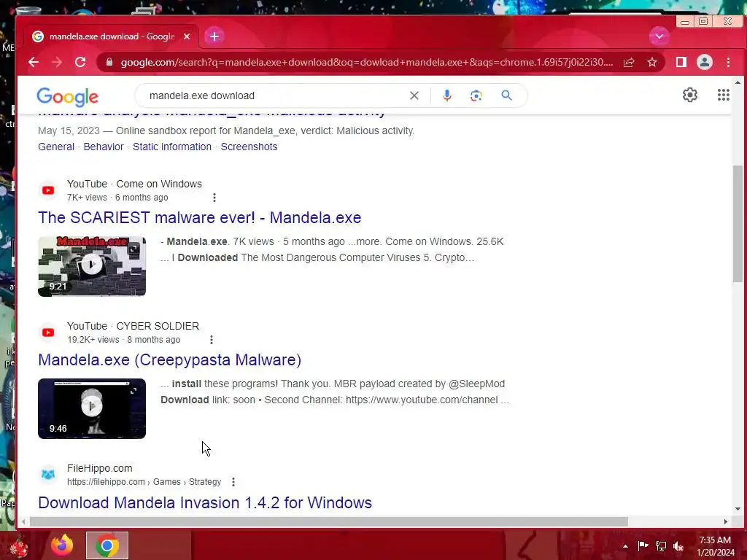Click Chrome icon in the taskbar
Screen dimensions: 747x560
[107, 545]
